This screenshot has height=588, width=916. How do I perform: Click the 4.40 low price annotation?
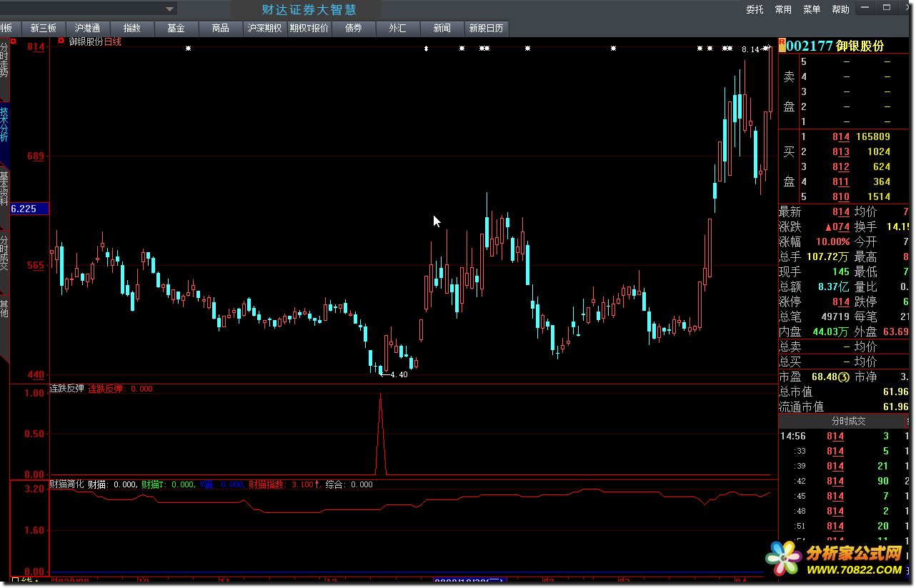click(x=399, y=374)
